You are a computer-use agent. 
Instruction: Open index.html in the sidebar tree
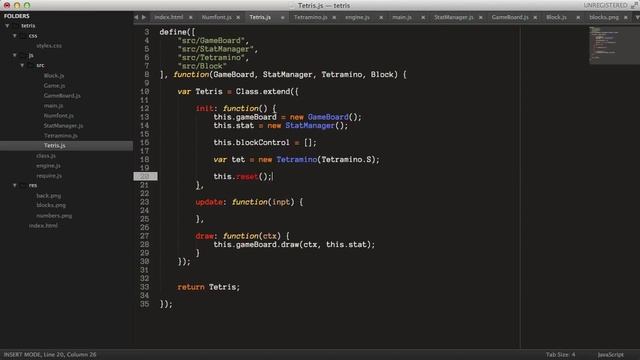pyautogui.click(x=43, y=225)
